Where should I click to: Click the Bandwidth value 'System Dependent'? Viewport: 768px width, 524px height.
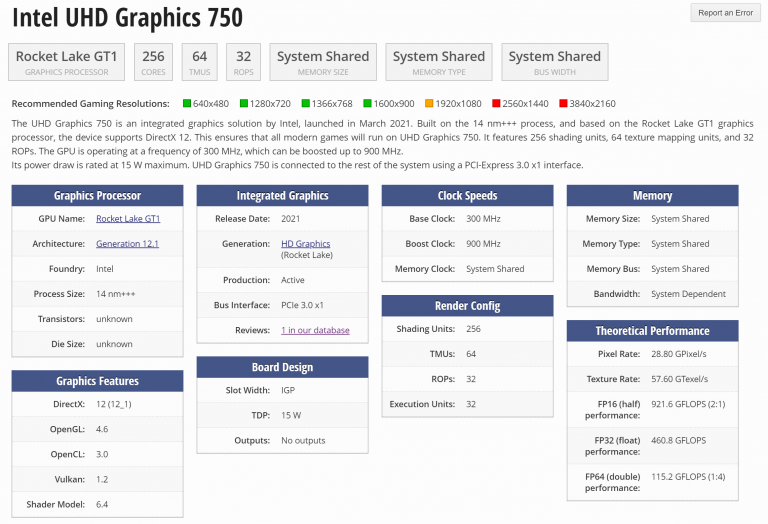click(688, 294)
